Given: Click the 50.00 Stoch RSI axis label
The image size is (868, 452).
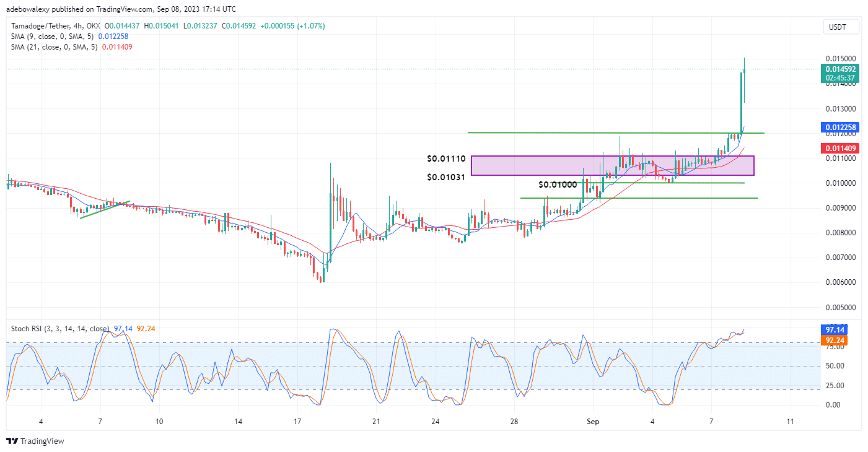Looking at the screenshot, I should (x=834, y=366).
